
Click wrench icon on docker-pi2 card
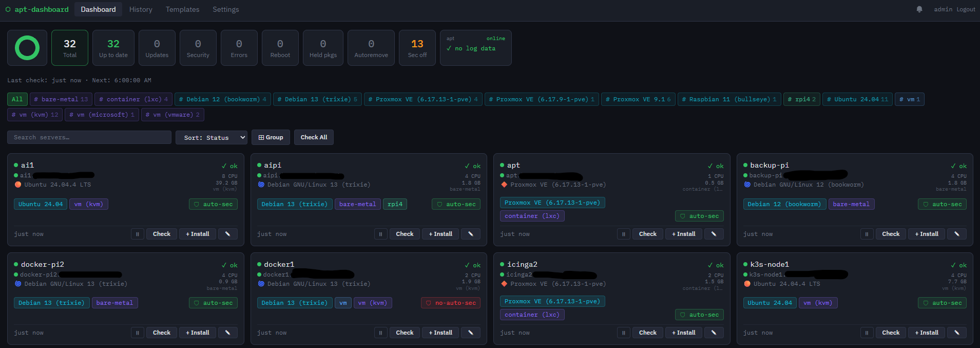pos(227,333)
